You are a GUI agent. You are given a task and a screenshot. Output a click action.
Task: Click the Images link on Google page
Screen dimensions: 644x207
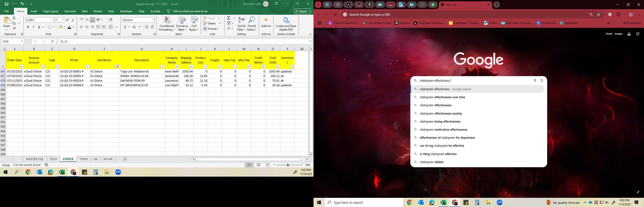tap(619, 34)
